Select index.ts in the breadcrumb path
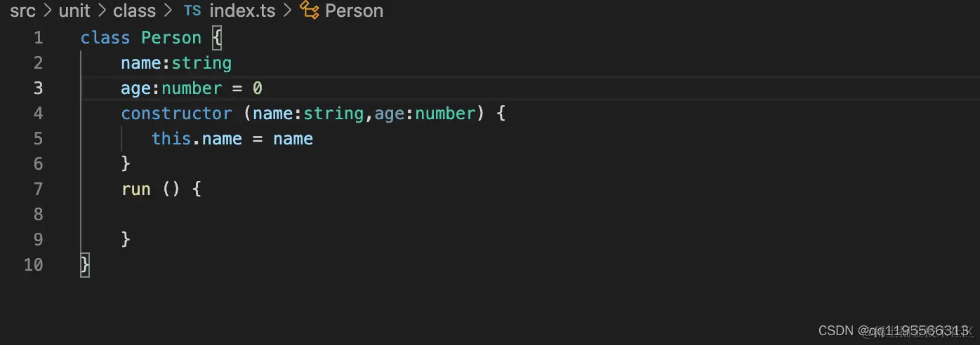This screenshot has width=980, height=345. coord(242,11)
